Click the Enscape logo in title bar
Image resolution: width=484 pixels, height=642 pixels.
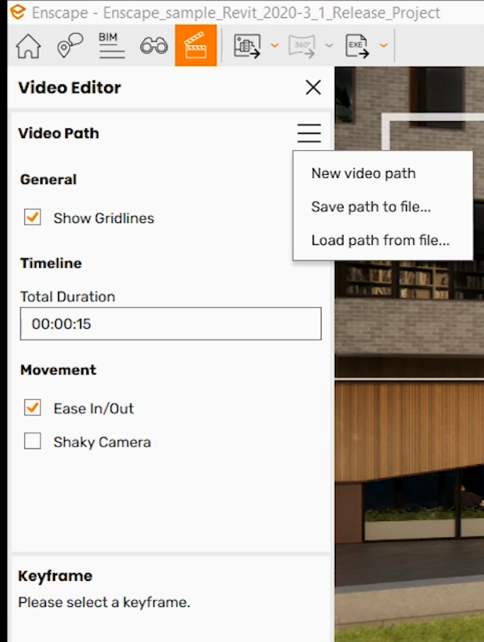tap(18, 12)
